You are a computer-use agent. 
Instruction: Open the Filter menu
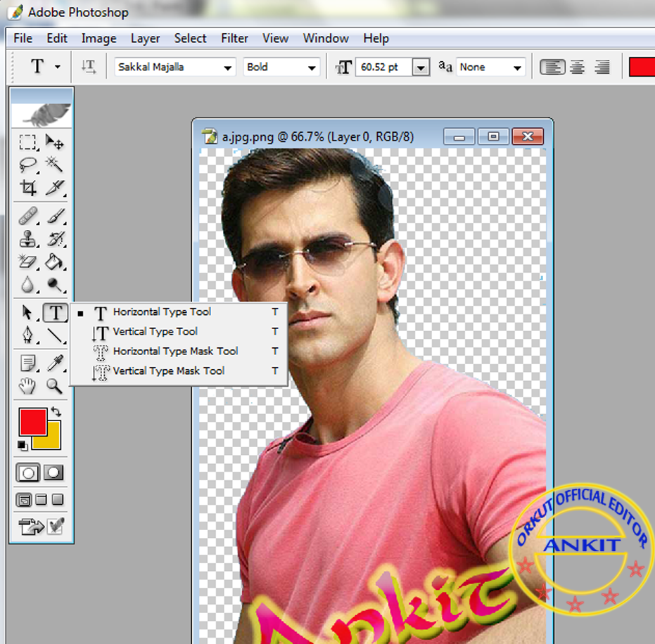[234, 39]
